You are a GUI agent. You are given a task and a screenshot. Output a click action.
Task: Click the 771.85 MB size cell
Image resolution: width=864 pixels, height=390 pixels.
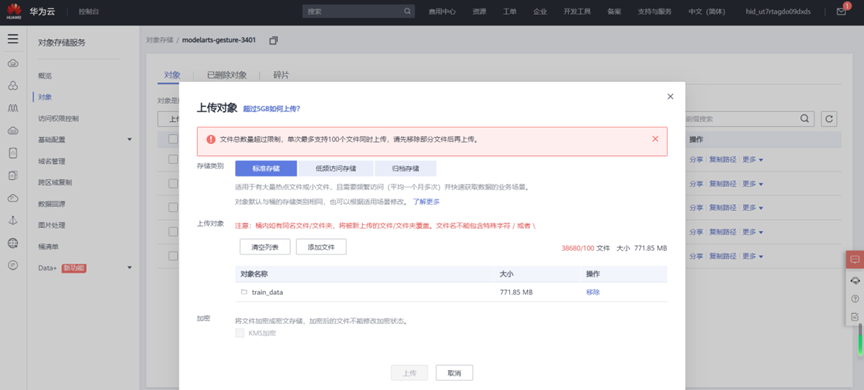click(x=516, y=292)
